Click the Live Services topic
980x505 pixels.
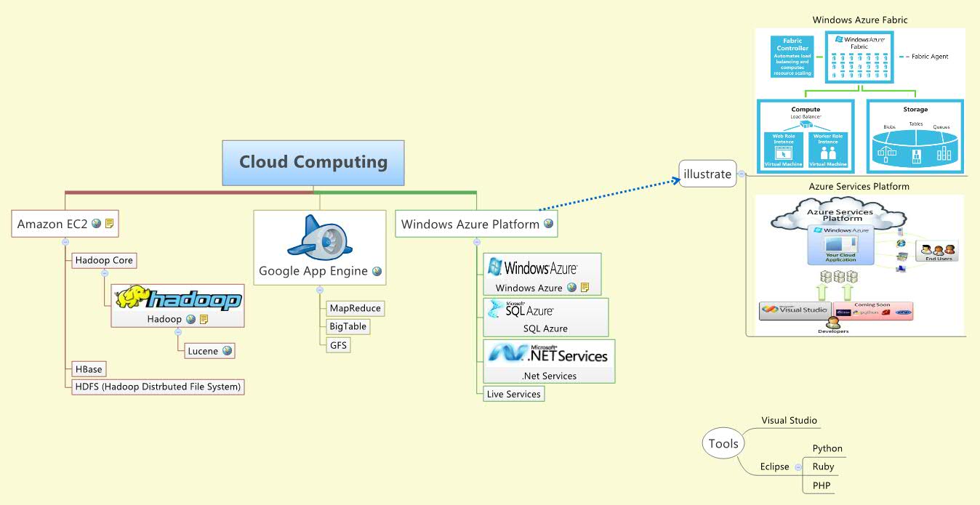[513, 394]
